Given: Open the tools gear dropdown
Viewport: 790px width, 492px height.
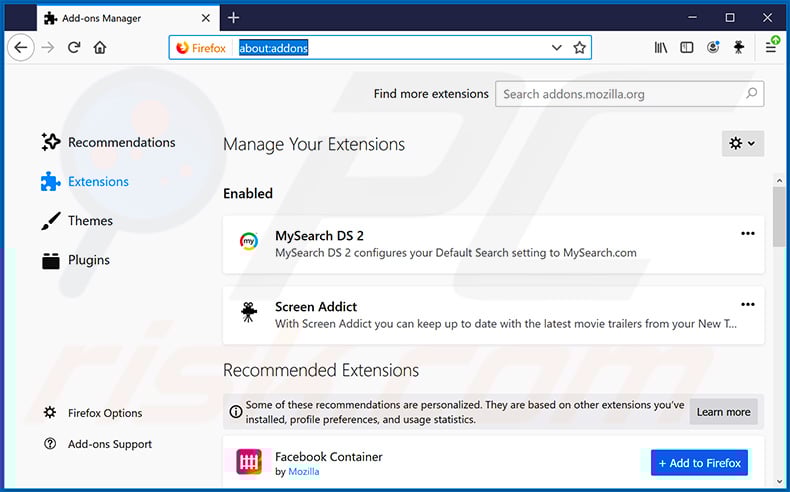Looking at the screenshot, I should point(743,144).
